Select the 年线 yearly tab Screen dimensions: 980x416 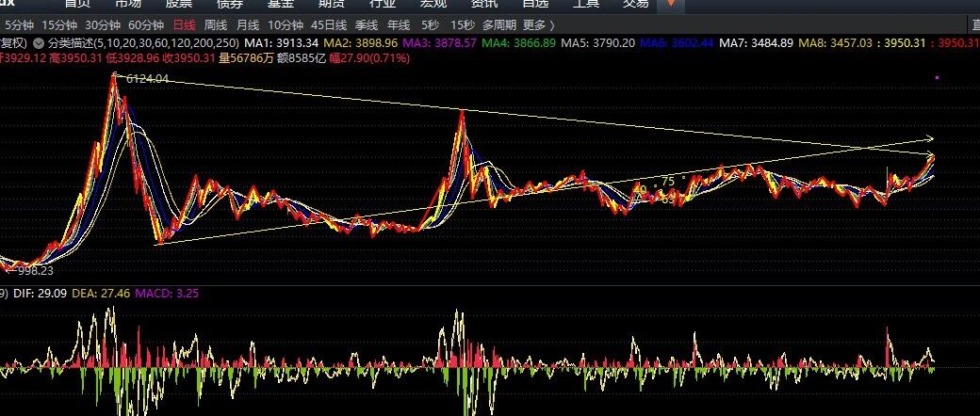[398, 25]
